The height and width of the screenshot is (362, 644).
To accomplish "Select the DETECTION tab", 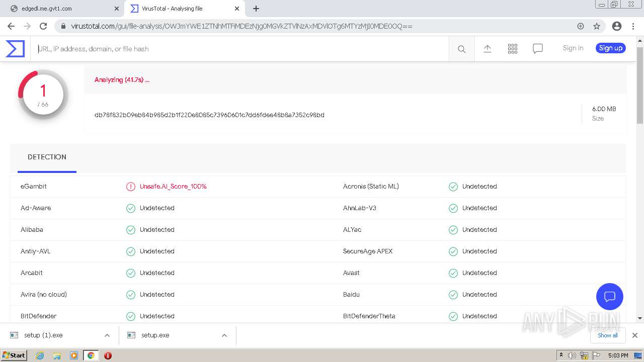I will (x=47, y=157).
